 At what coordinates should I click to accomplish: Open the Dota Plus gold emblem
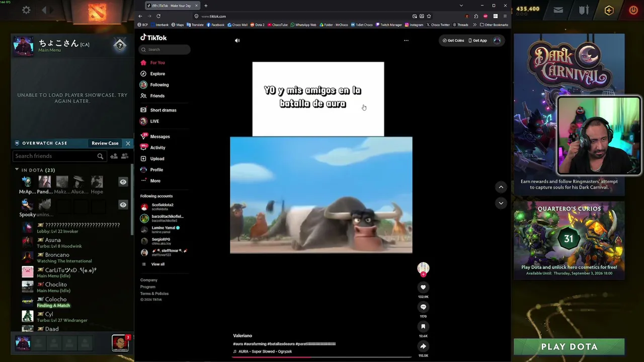pyautogui.click(x=609, y=10)
